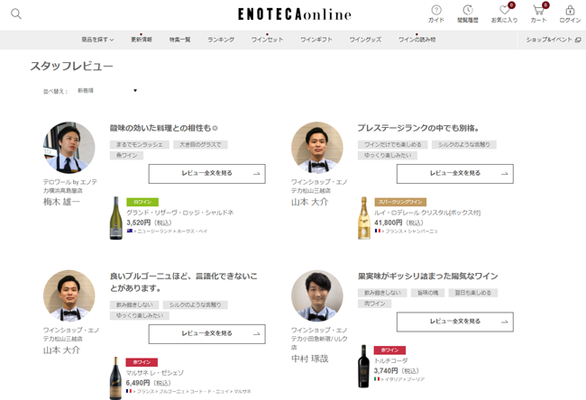Viewport: 586px width, 400px height.
Task: Open イタリア > プーリア region link
Action: point(399,379)
